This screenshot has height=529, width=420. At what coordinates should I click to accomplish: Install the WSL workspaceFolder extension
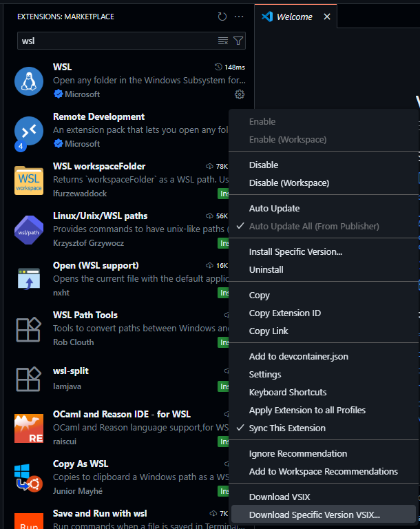[223, 194]
